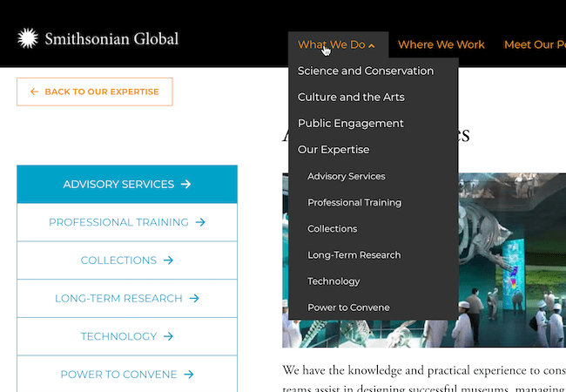Click arrow icon beside sidebar Collections

(168, 260)
